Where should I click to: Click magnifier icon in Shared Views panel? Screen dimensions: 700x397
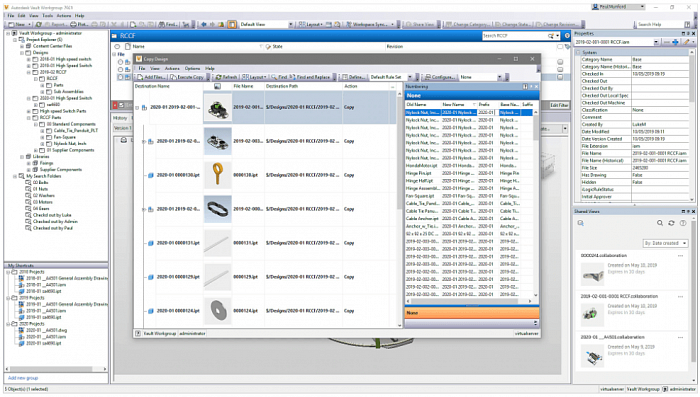click(660, 223)
